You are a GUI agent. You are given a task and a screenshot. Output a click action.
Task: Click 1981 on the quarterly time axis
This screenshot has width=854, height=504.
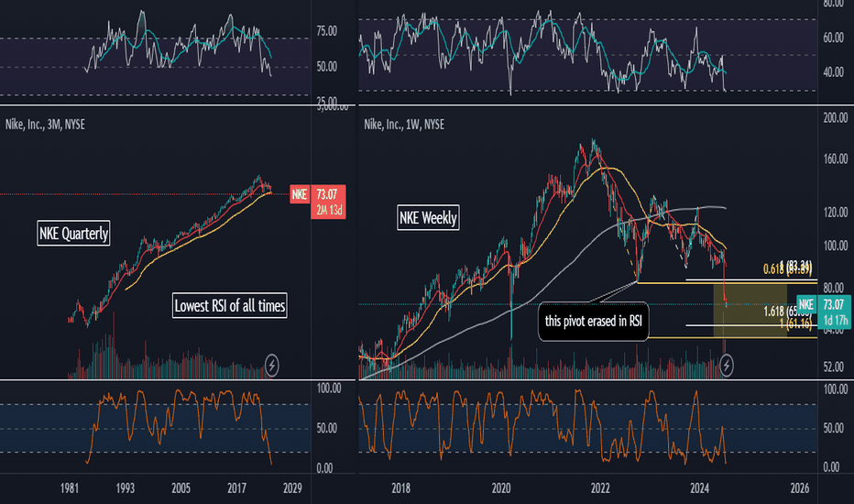point(69,488)
